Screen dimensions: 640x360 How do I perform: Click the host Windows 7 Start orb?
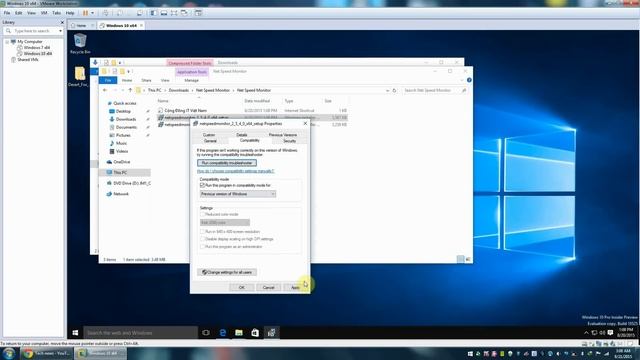pyautogui.click(x=8, y=353)
